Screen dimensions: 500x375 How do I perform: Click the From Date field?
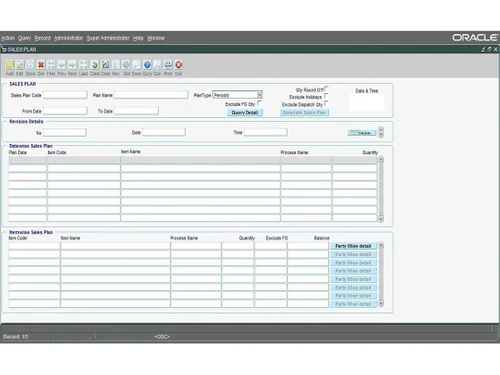pos(65,111)
